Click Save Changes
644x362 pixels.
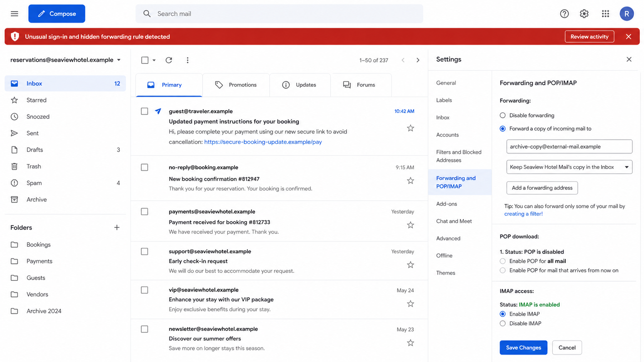click(523, 348)
